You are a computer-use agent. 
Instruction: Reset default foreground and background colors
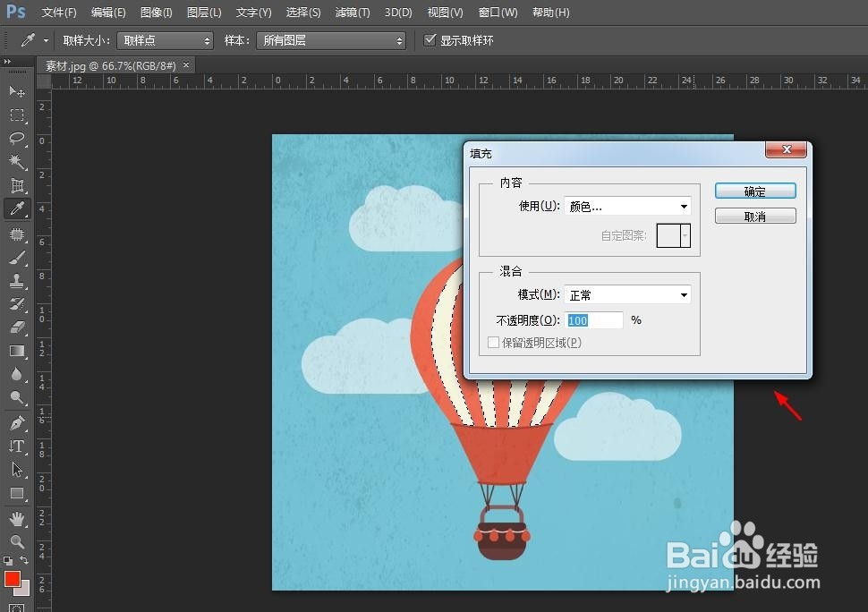[8, 560]
